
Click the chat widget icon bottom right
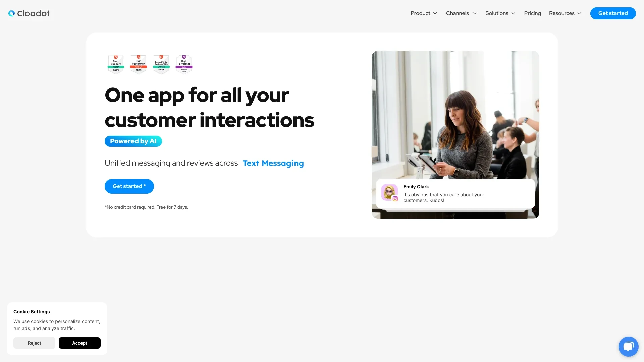[628, 346]
